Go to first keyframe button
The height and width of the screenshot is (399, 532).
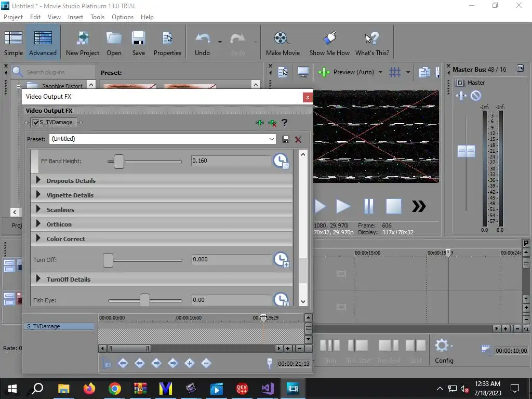point(123,363)
